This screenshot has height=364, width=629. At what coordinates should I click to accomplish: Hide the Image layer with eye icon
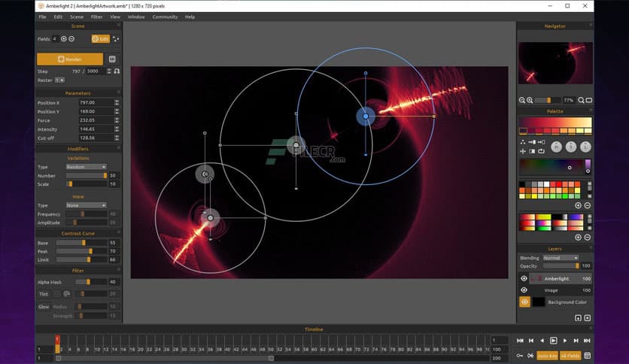click(x=524, y=290)
